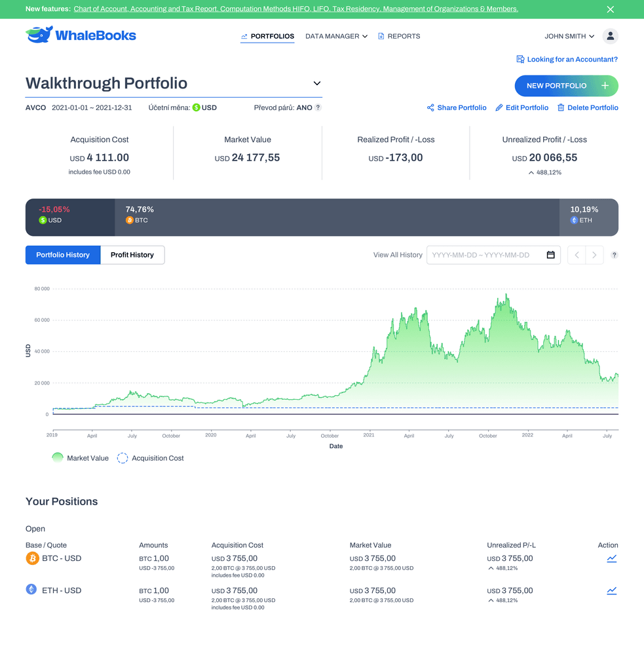
Task: Open the calendar icon in the date range picker
Action: tap(551, 255)
